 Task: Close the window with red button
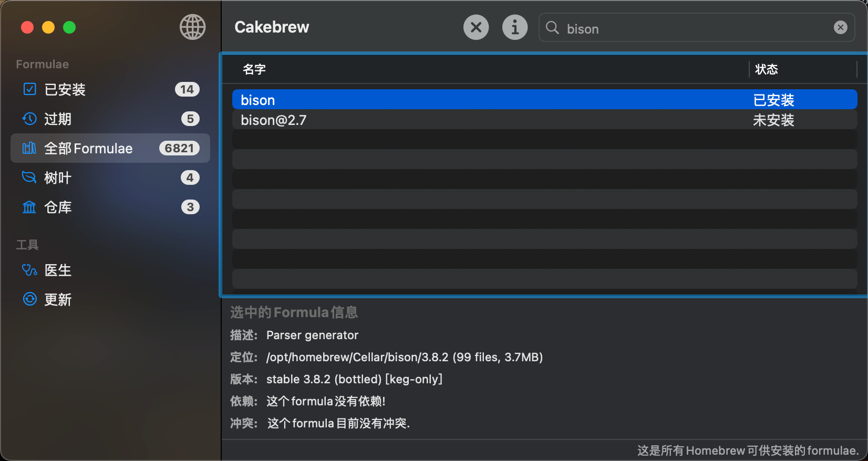(x=27, y=27)
